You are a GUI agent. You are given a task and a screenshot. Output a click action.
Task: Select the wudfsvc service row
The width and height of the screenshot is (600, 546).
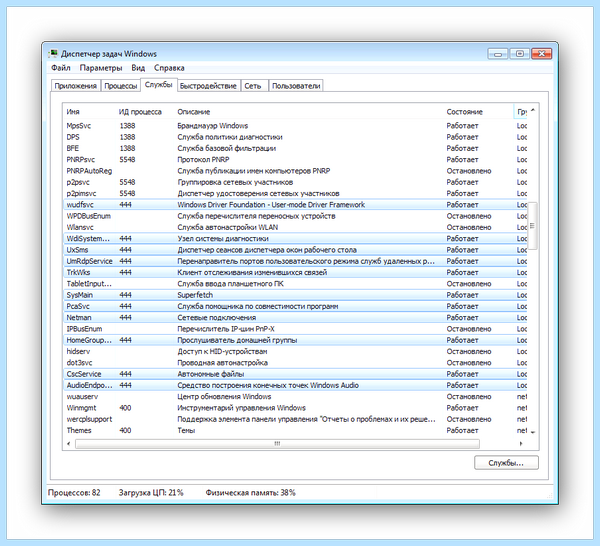pos(295,205)
